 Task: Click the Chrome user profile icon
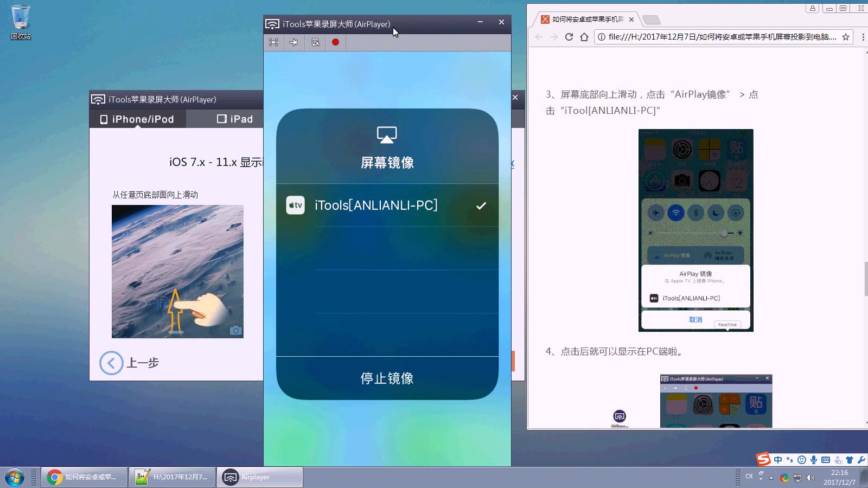point(812,8)
